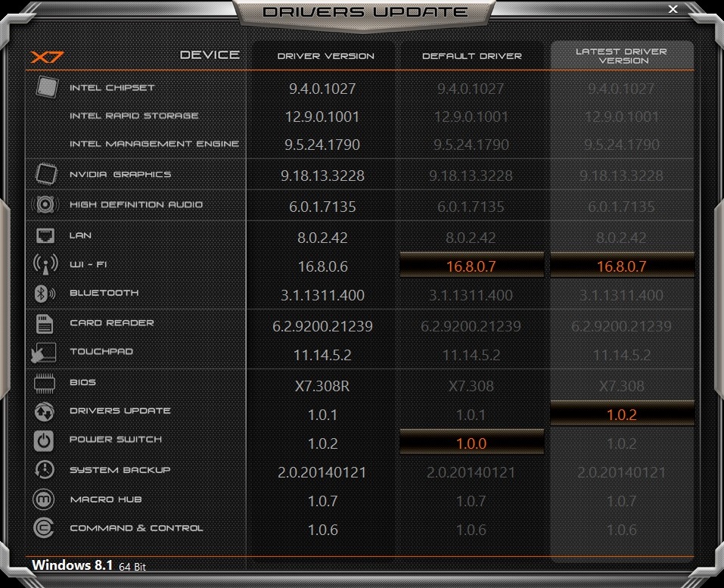Click the Windows 8.1 64 Bit label
The height and width of the screenshot is (588, 724).
tap(89, 565)
